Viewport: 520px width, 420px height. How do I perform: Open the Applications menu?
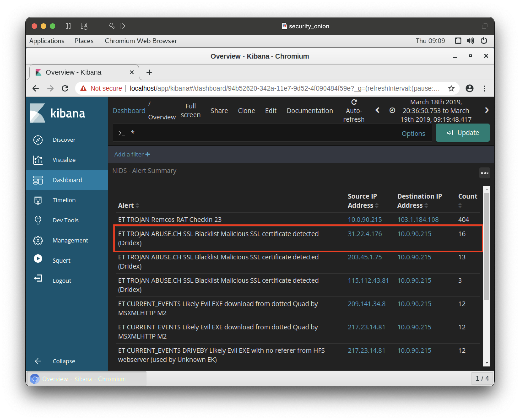coord(47,41)
